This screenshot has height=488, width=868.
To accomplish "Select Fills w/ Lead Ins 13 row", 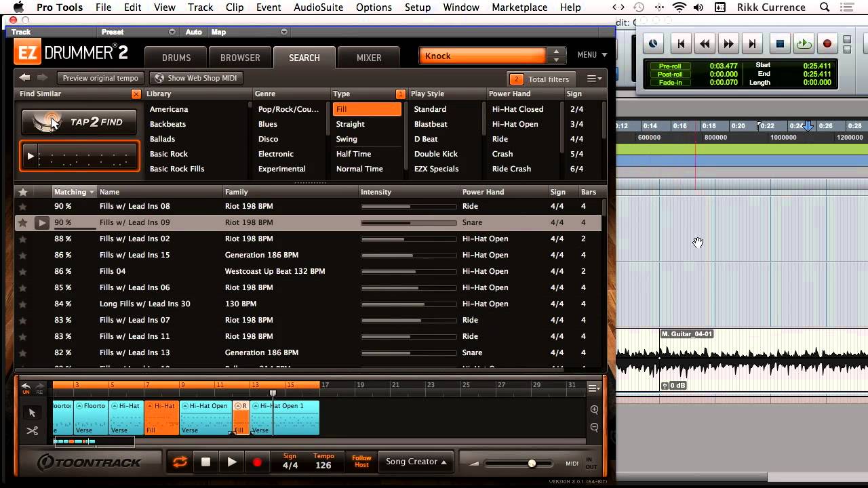I will (308, 352).
